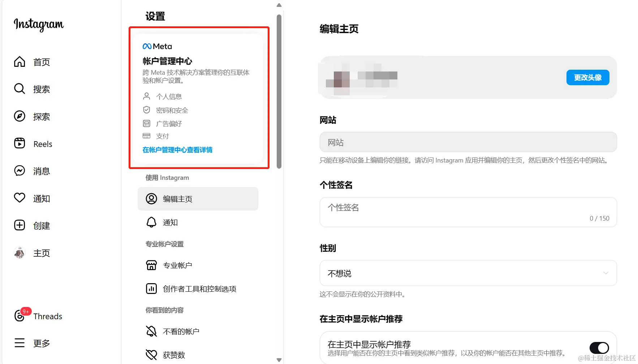Screen dimensions: 638x364
Task: Open the Reels icon in sidebar
Action: 20,143
